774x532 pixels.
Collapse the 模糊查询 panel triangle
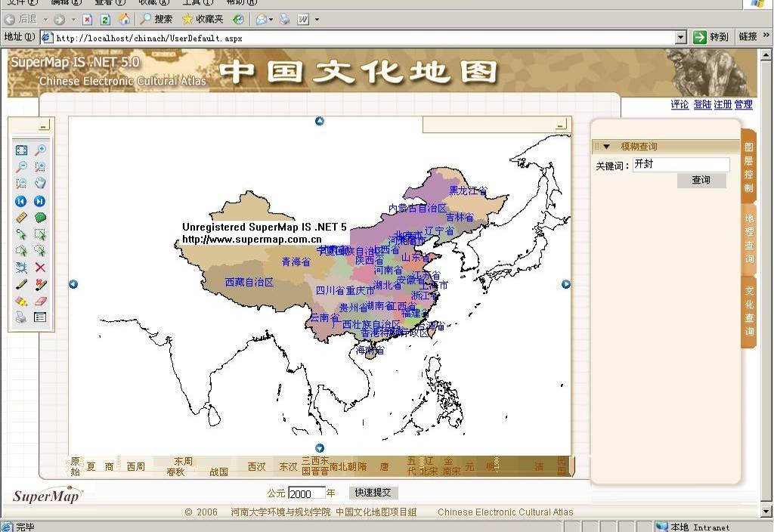tap(606, 147)
